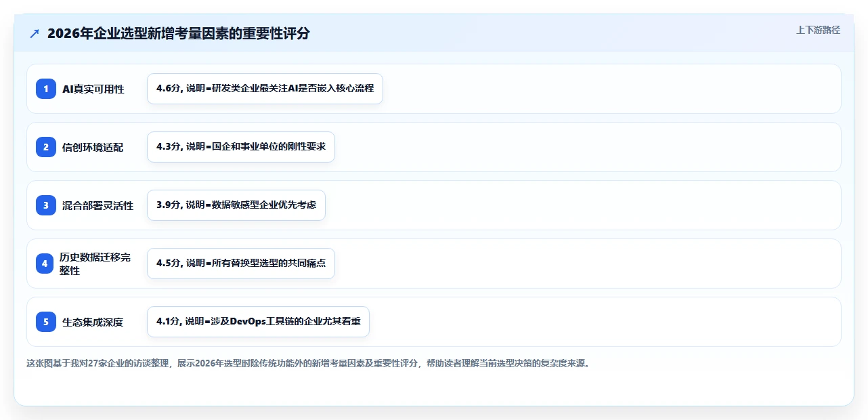
Task: Select the 4.6分 score box about 研发类企业
Action: click(265, 89)
